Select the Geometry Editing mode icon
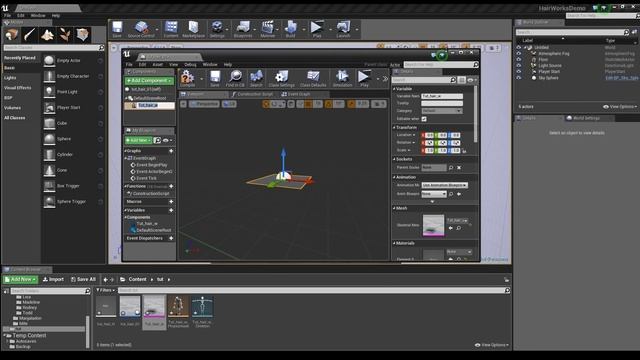Viewport: 640px width, 360px height. pos(83,35)
